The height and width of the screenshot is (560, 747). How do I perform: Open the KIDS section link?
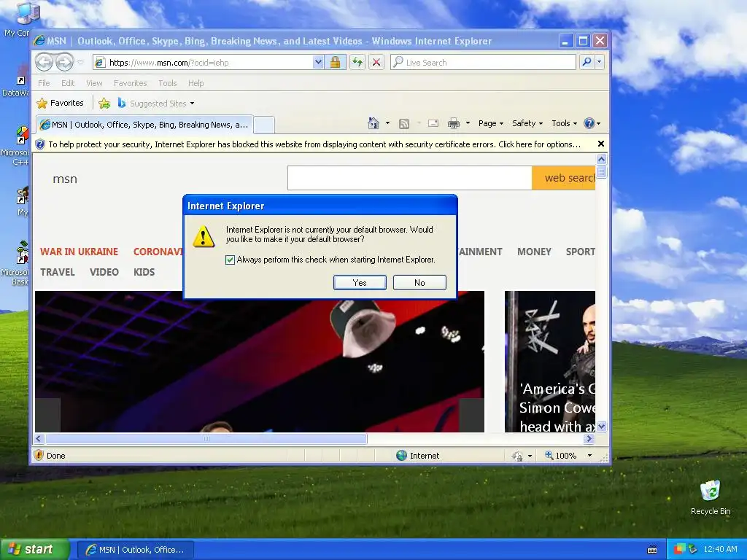[144, 273]
